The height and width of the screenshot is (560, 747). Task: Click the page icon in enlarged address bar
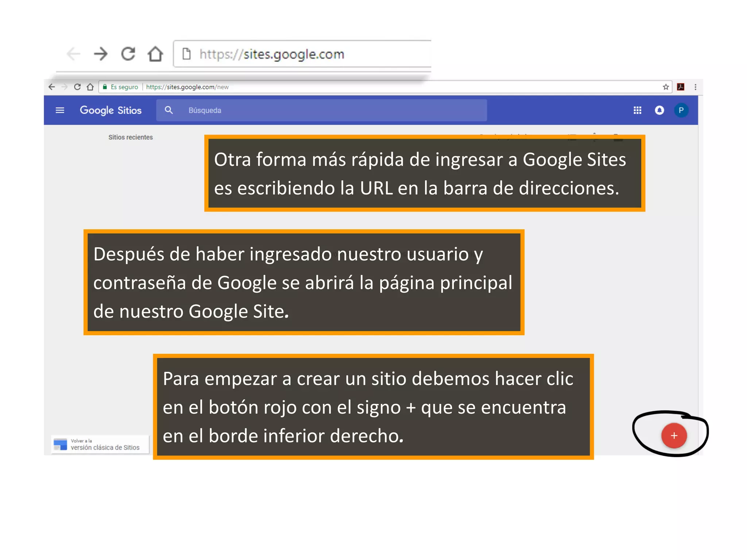coord(186,54)
